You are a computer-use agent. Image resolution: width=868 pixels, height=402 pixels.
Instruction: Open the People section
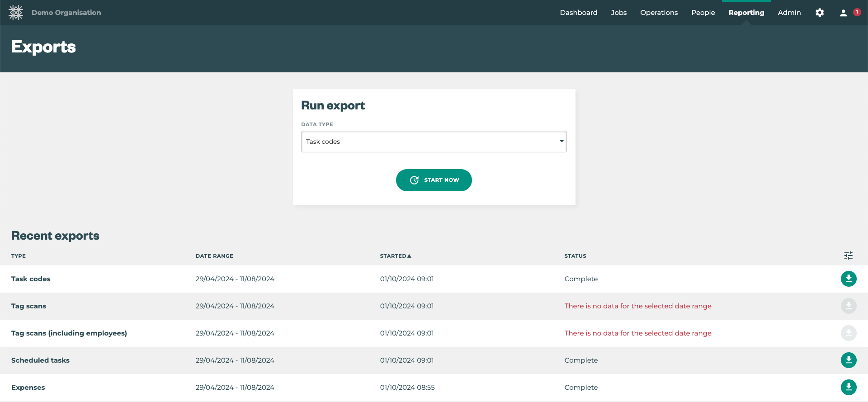[x=703, y=13]
